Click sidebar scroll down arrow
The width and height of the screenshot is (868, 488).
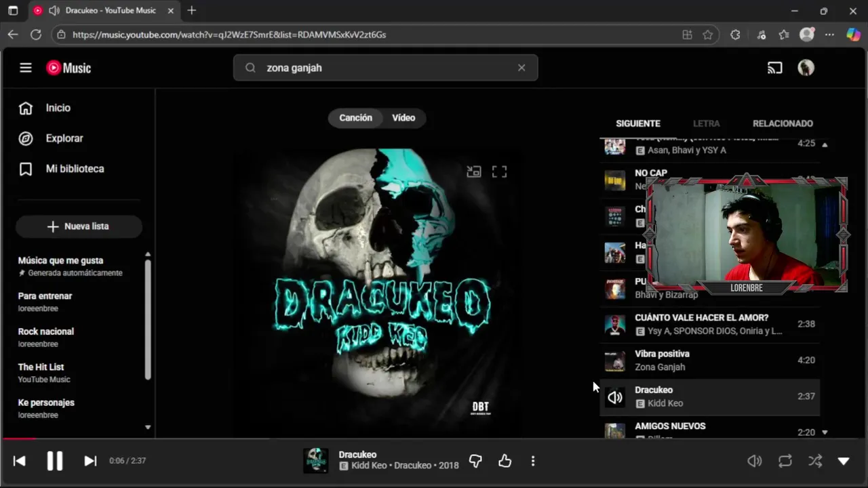coord(148,428)
